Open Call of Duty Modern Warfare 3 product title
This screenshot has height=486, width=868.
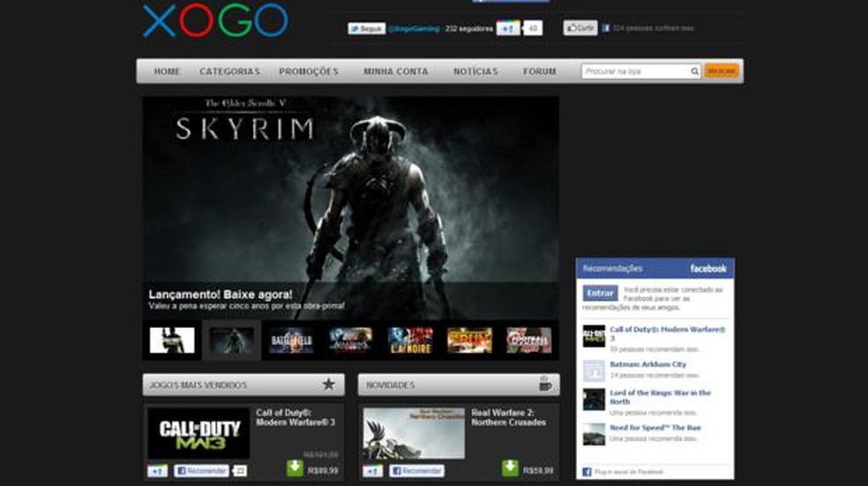[x=296, y=417]
